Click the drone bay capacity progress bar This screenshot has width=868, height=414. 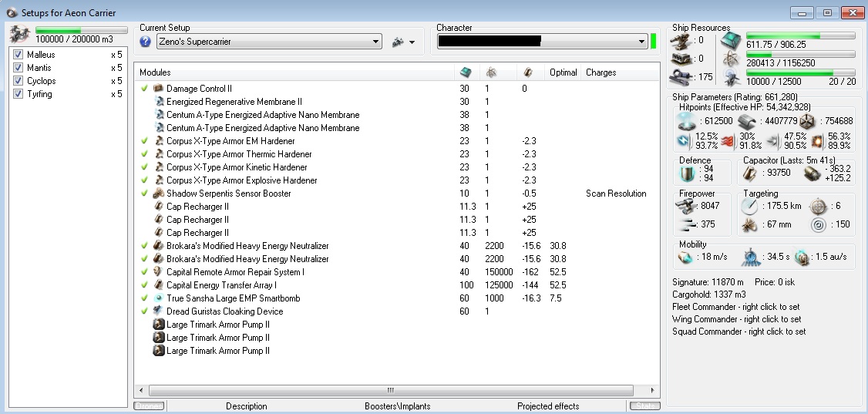coord(82,30)
